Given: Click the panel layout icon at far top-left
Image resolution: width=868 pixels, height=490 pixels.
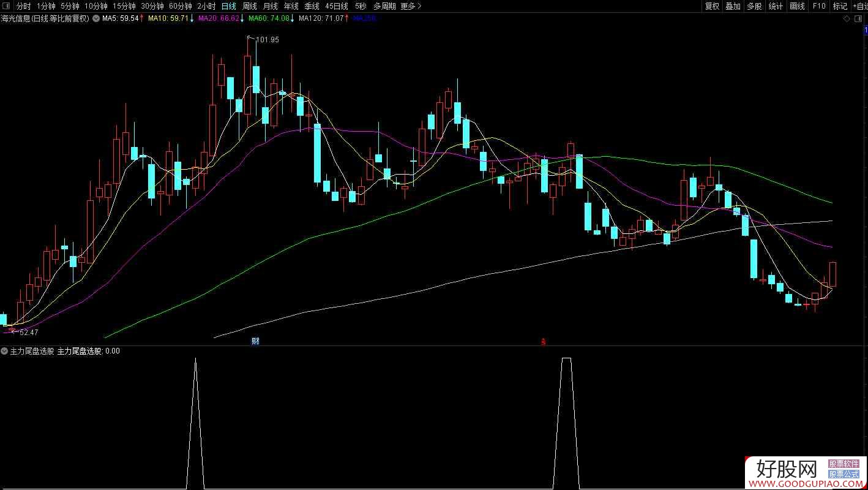Looking at the screenshot, I should [6, 6].
